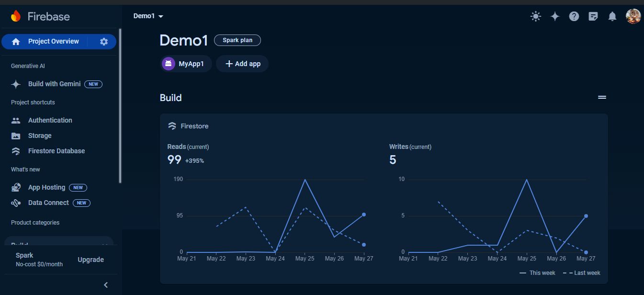
Task: Open project settings gear icon
Action: [x=104, y=42]
